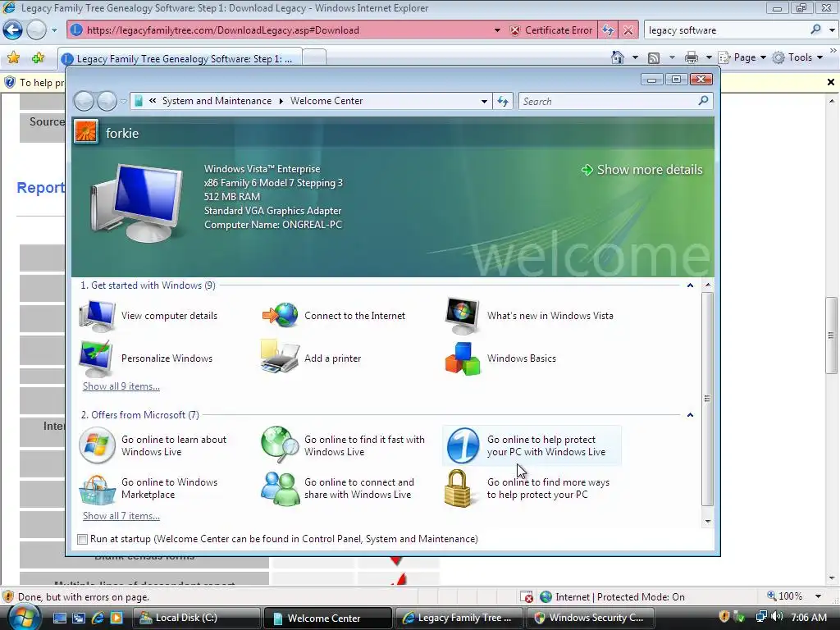Open learn about Windows Live icon
840x630 pixels.
click(97, 445)
